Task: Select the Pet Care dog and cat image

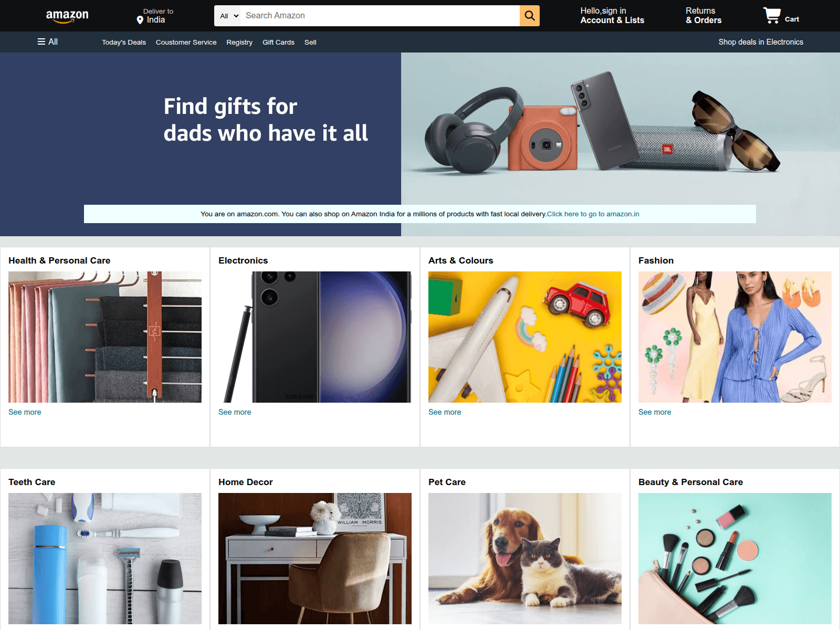Action: pyautogui.click(x=525, y=559)
